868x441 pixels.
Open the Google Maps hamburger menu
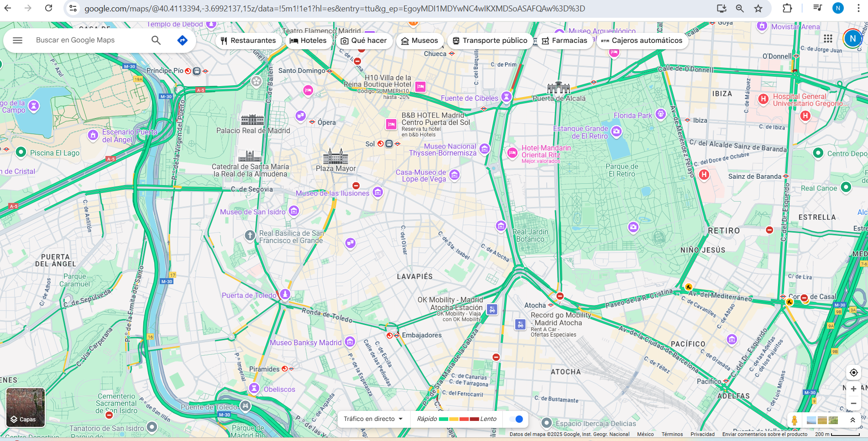tap(17, 40)
